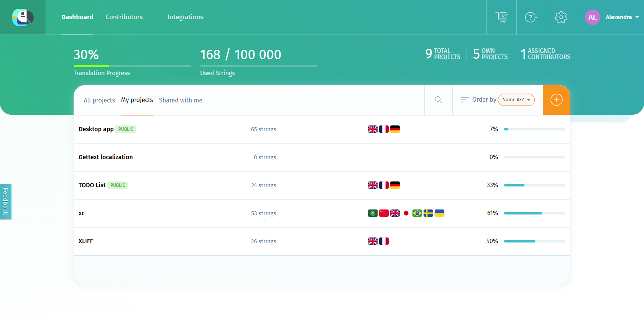Image resolution: width=644 pixels, height=315 pixels.
Task: Click the search magnifier icon
Action: pyautogui.click(x=439, y=100)
